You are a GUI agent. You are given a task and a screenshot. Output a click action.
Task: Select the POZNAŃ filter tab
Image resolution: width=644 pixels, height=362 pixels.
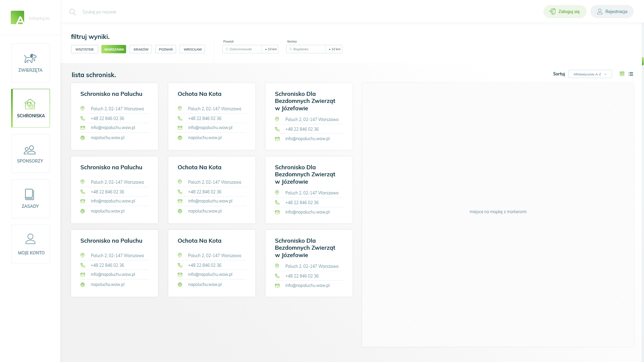(166, 49)
